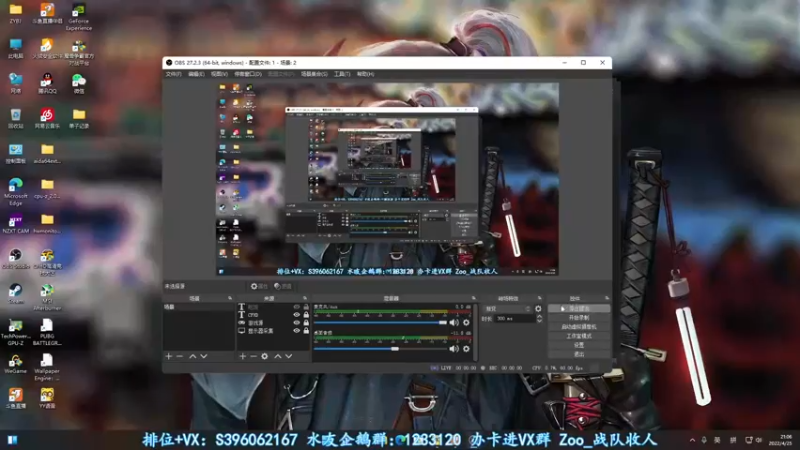Click the 设置 settings button in Controls
Viewport: 800px width, 450px height.
point(579,345)
